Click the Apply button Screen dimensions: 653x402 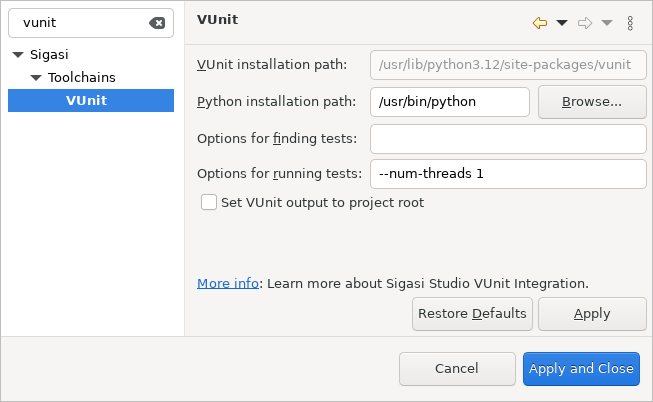[x=592, y=314]
